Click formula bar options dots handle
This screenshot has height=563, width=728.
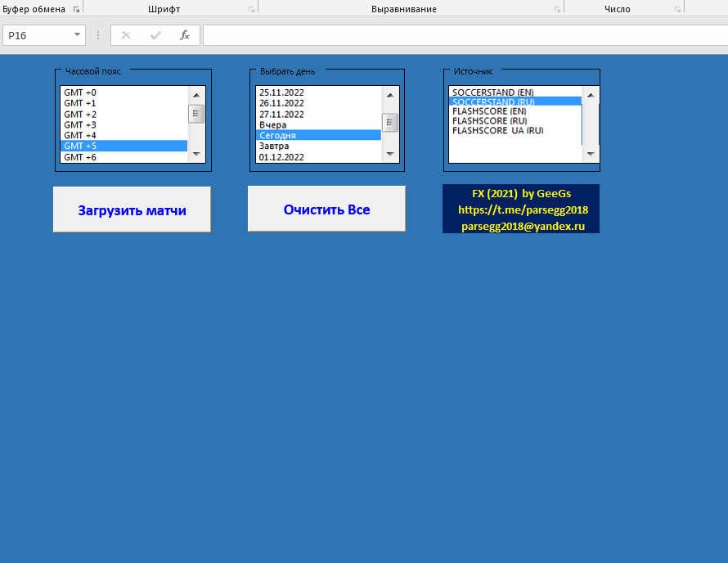pos(98,35)
